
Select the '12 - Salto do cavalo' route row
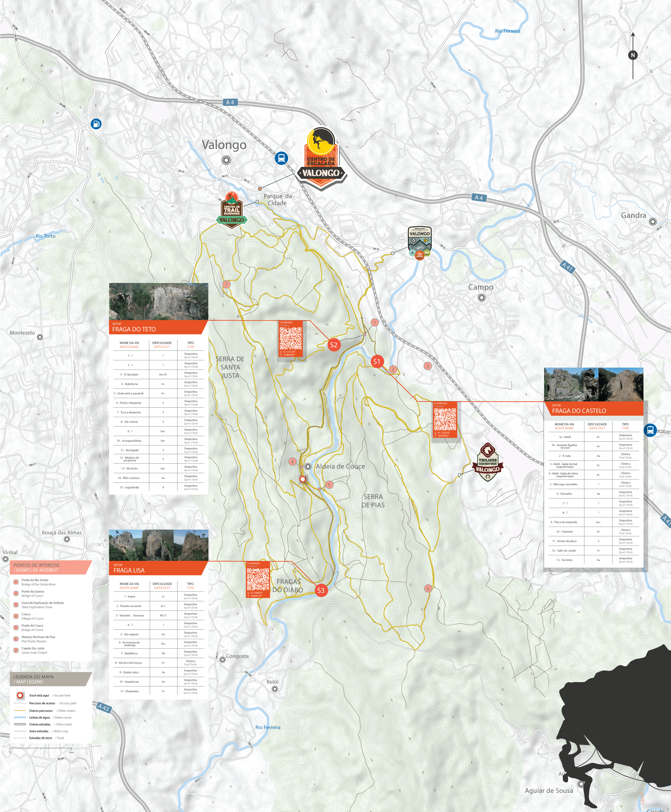[x=594, y=550]
